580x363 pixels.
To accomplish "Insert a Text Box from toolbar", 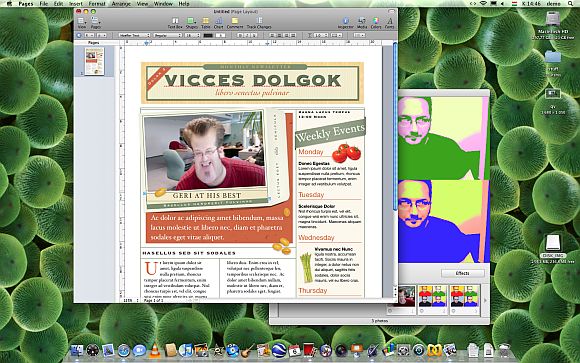I will click(175, 23).
